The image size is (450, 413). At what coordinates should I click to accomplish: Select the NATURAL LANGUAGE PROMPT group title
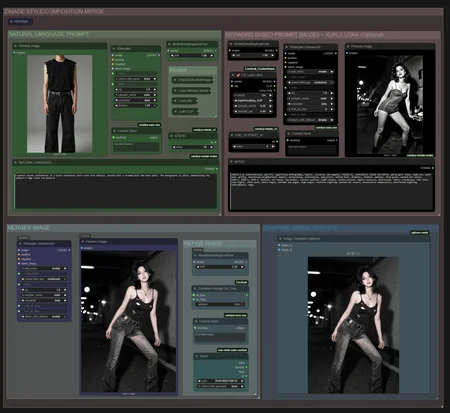[x=49, y=34]
